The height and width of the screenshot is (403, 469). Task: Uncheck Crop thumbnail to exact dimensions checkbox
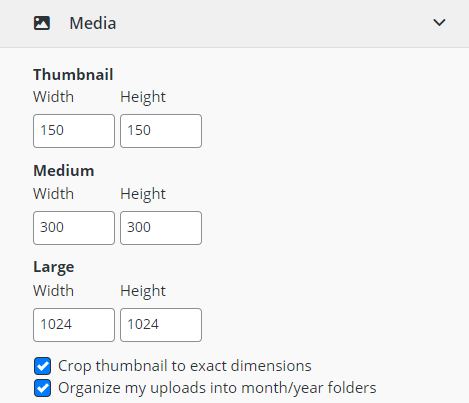[x=42, y=366]
